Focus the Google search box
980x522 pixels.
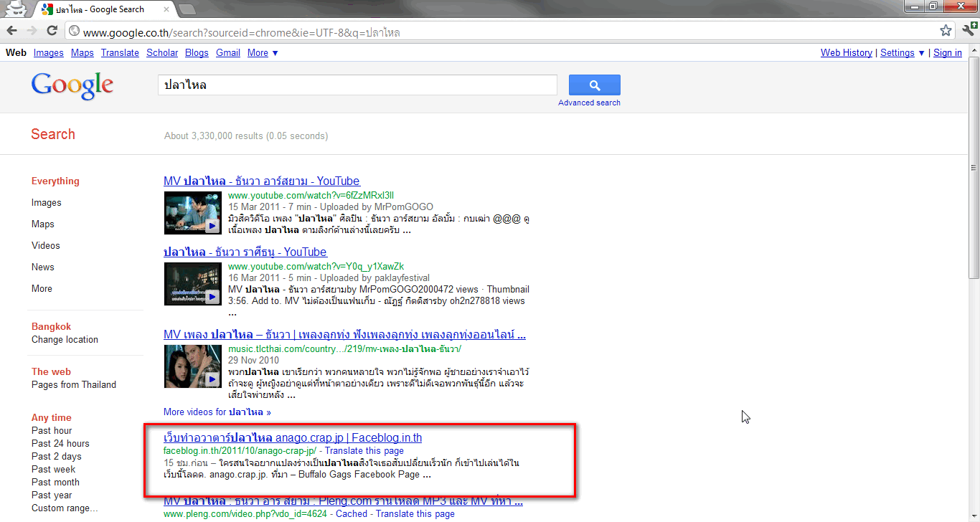pos(357,85)
